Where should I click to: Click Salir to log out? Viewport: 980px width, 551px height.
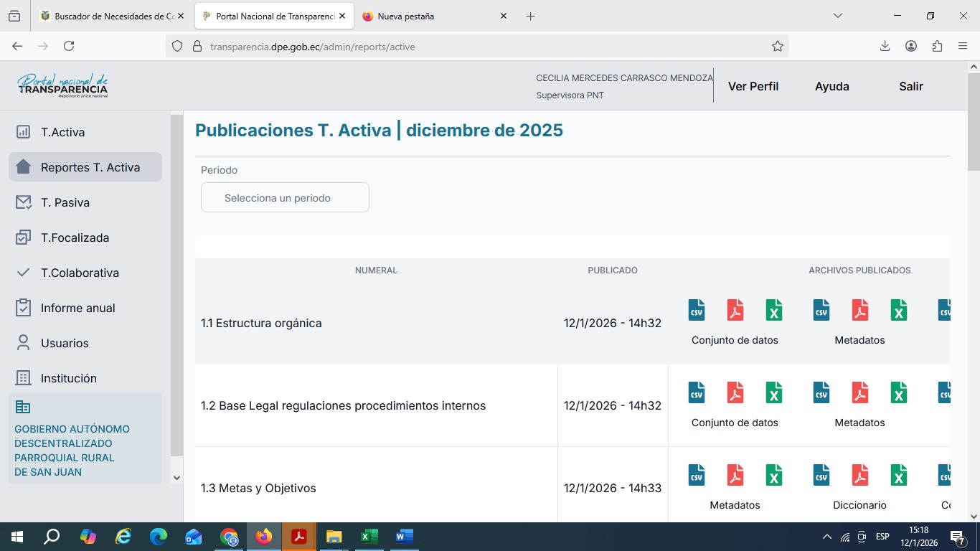coord(910,86)
